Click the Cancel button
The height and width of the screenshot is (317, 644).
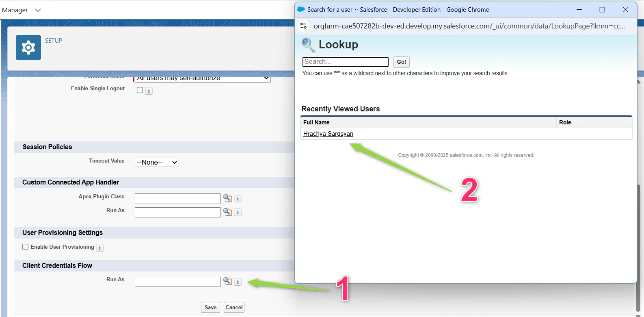(x=234, y=307)
